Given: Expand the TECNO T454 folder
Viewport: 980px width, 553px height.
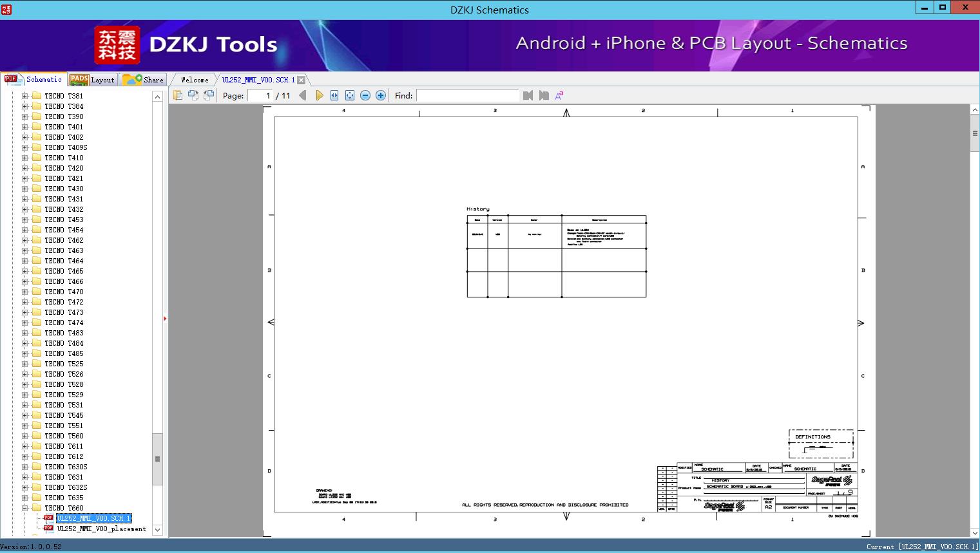Looking at the screenshot, I should (x=24, y=230).
